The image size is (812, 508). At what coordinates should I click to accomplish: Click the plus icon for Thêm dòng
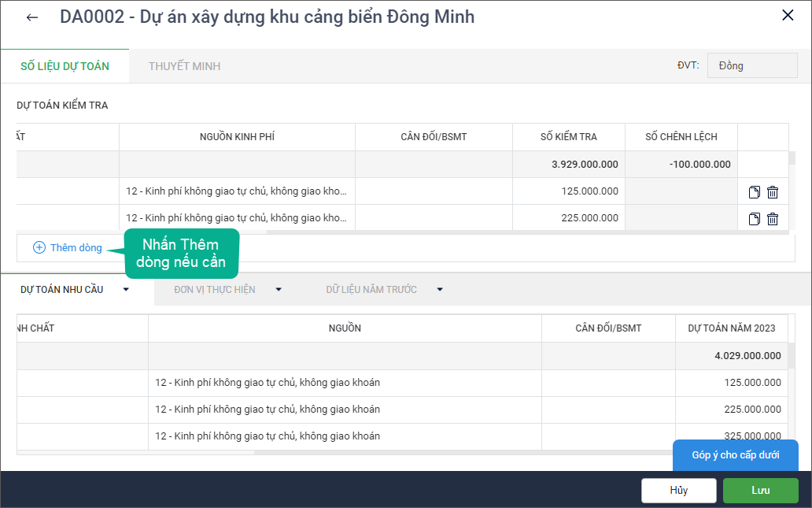pos(39,247)
